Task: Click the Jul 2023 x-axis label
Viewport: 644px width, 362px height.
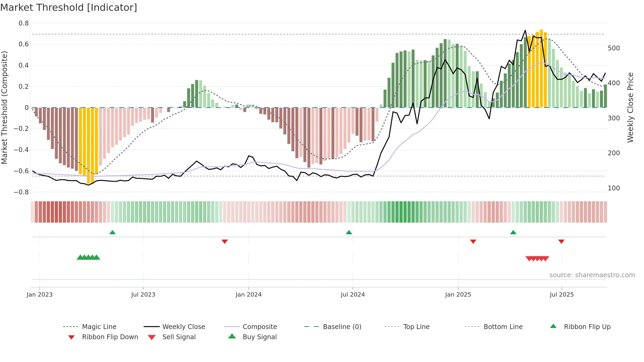Action: click(143, 294)
